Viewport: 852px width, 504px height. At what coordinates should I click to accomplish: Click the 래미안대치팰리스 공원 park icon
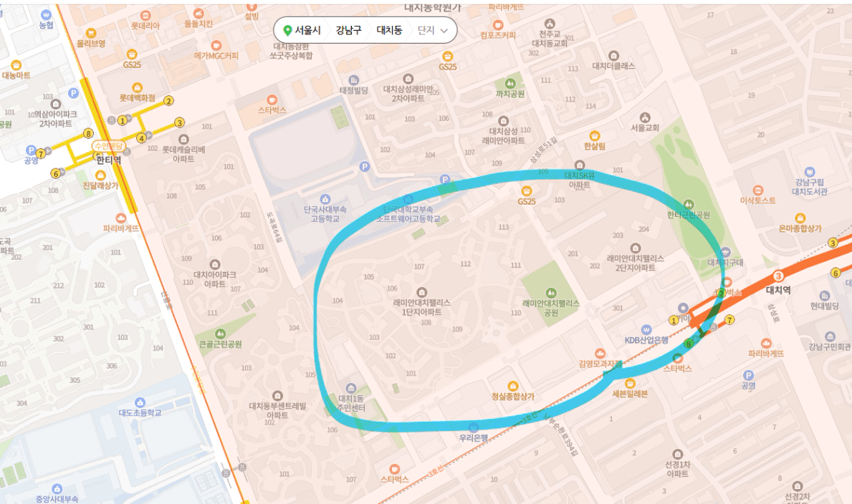coord(550,294)
